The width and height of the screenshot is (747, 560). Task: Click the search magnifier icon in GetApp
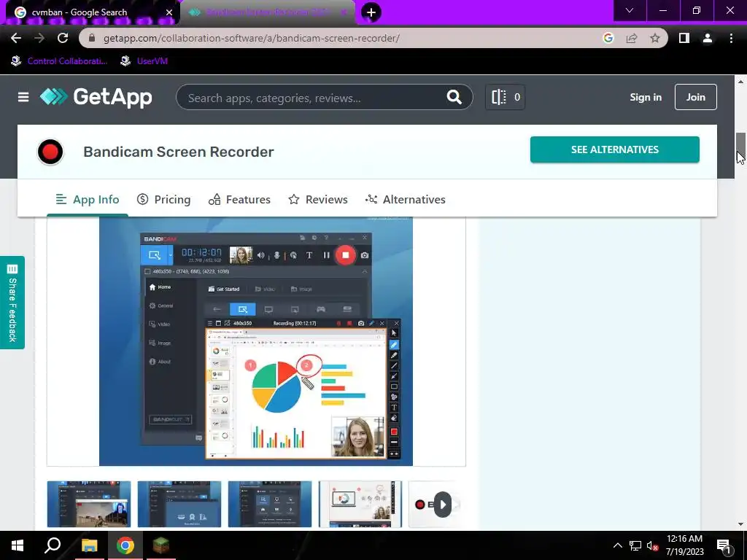coord(454,97)
